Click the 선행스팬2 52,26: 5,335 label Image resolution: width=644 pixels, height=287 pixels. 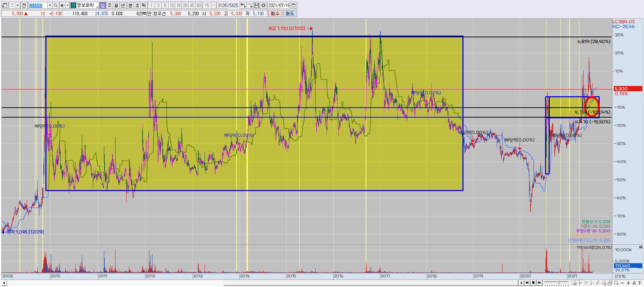[589, 240]
